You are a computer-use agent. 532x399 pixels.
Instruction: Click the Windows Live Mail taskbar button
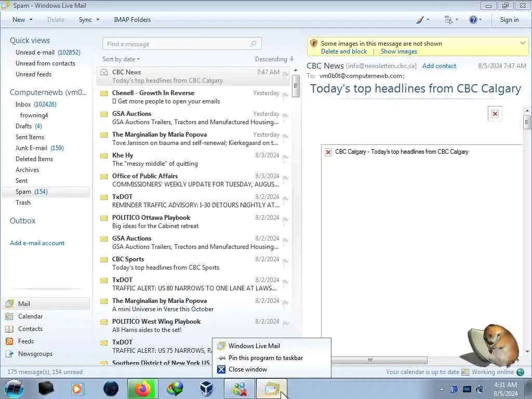pos(272,389)
